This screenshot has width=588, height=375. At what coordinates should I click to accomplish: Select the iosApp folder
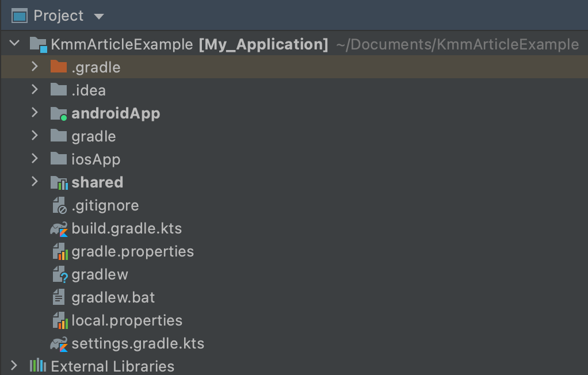point(96,159)
